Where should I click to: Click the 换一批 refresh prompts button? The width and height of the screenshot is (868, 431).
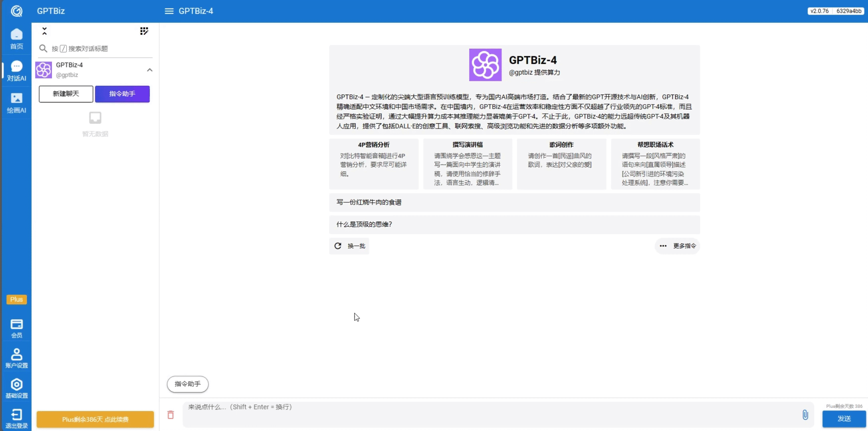[x=349, y=246]
